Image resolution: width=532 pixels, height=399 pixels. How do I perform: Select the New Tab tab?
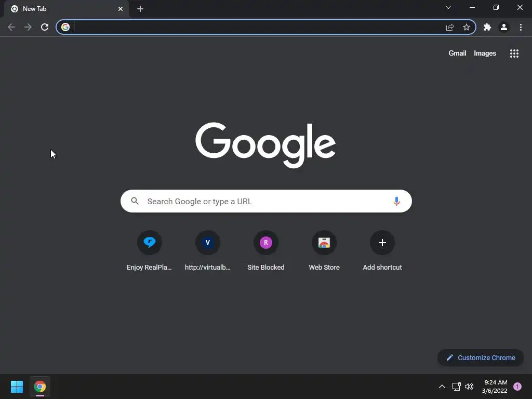[66, 9]
